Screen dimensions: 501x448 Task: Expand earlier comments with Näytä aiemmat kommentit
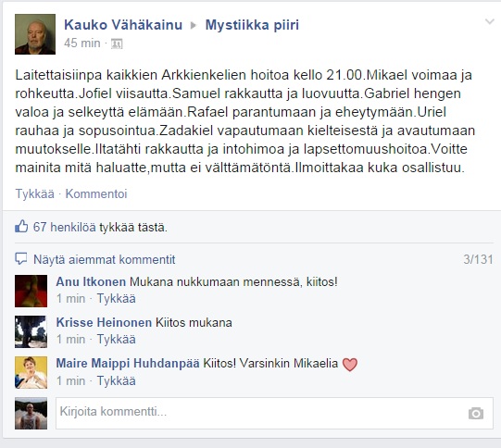(x=104, y=259)
